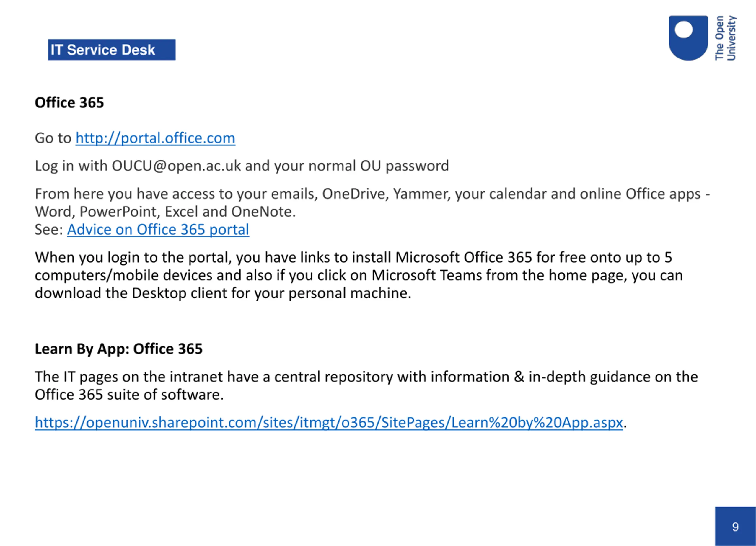The height and width of the screenshot is (546, 756).
Task: Click the word 'OneDrive' in the paragraph
Action: [353, 194]
